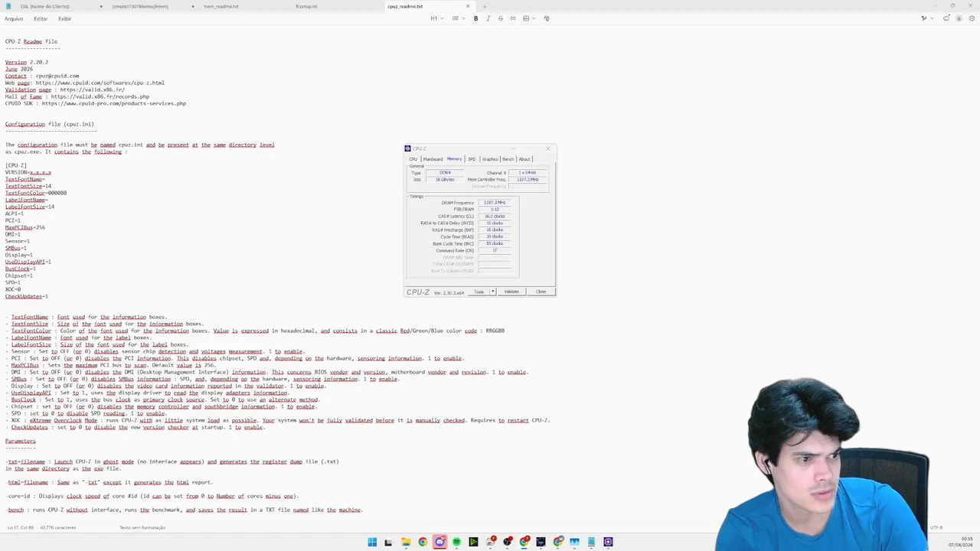Image resolution: width=980 pixels, height=551 pixels.
Task: Expand the H1 heading dropdown
Action: click(436, 18)
